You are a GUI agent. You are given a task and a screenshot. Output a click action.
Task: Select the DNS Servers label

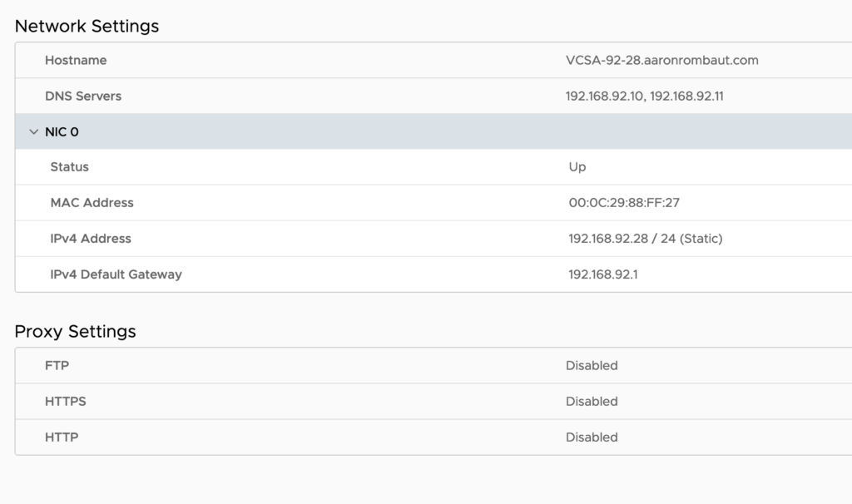click(83, 96)
